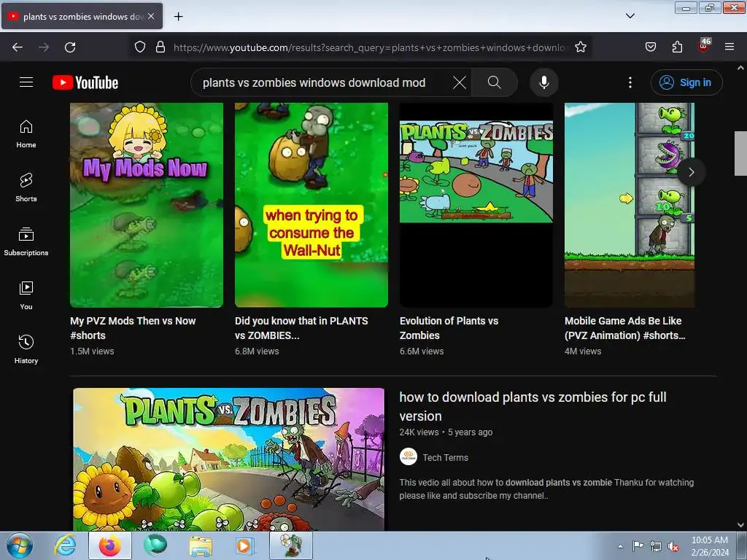Open Home in YouTube sidebar
747x560 pixels.
pos(26,134)
